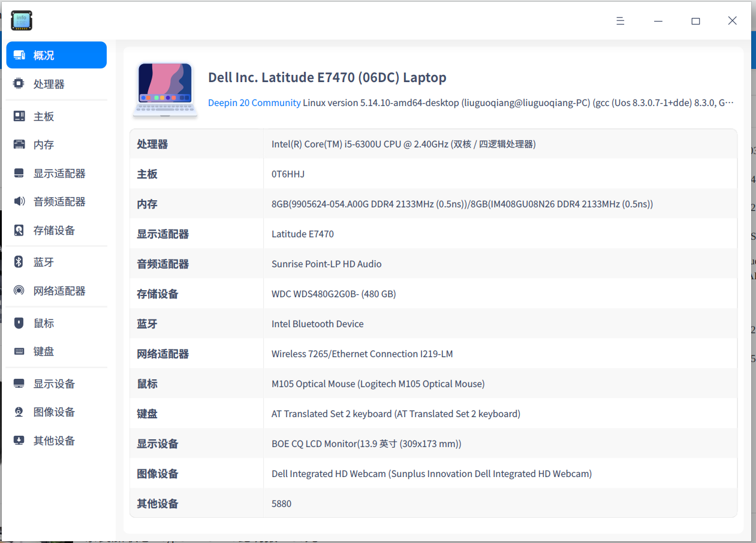Click the 鼠标 mouse icon
The image size is (756, 543).
coord(19,323)
